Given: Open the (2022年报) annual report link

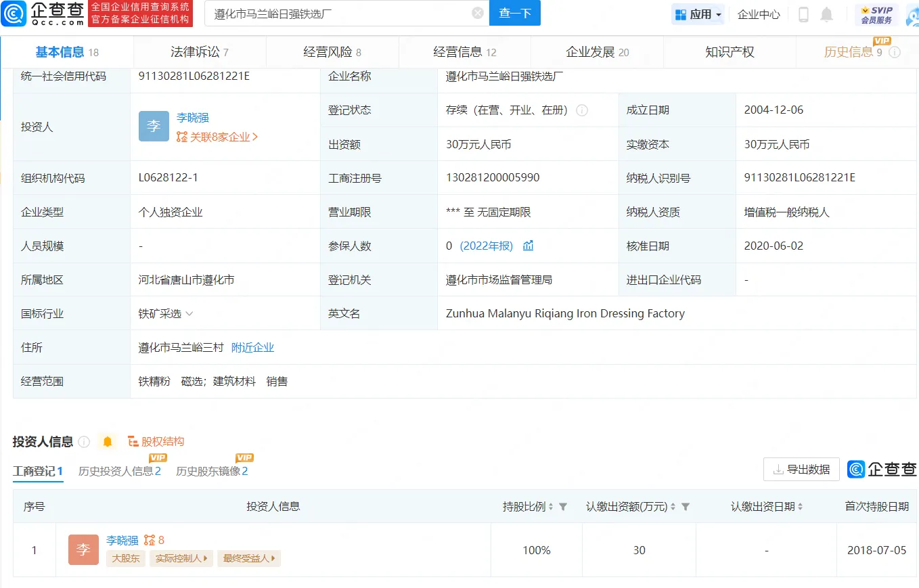Looking at the screenshot, I should pyautogui.click(x=487, y=246).
